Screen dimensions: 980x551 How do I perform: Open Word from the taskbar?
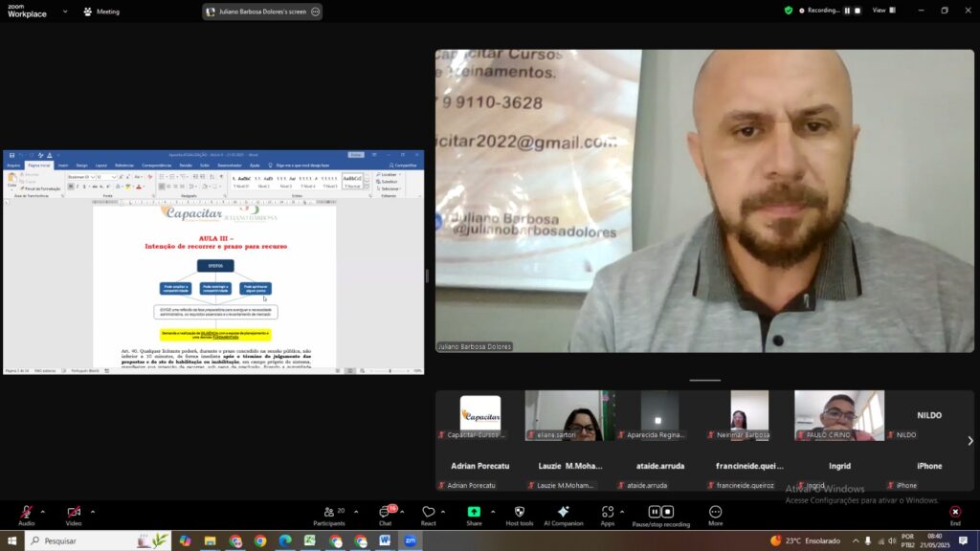click(x=385, y=541)
